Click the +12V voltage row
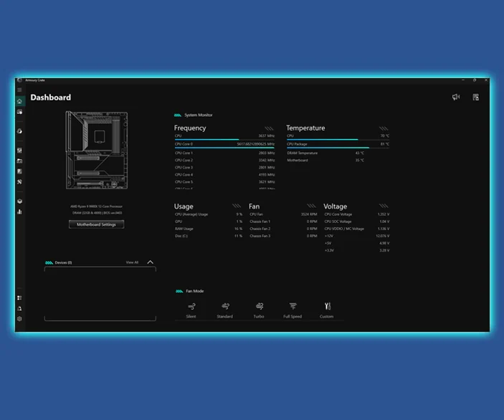504x420 pixels. coord(357,236)
